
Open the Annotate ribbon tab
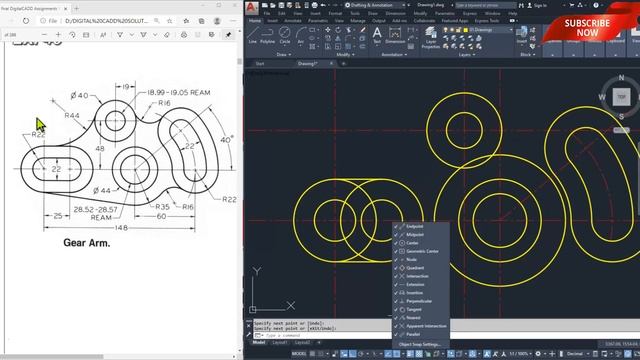pyautogui.click(x=293, y=20)
